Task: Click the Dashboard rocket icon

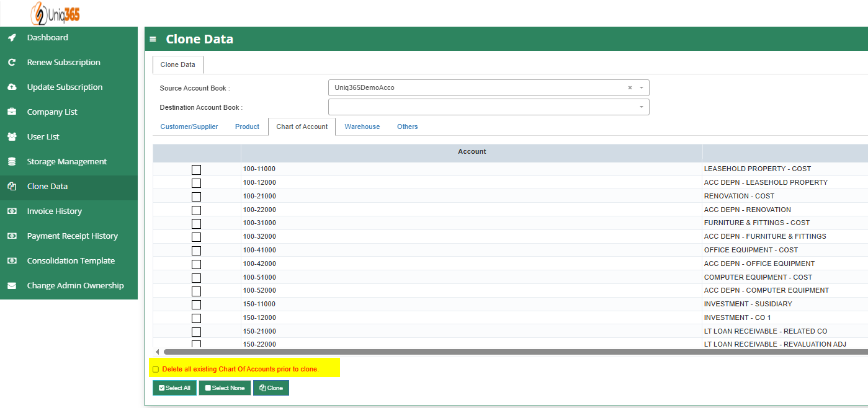Action: [x=12, y=38]
